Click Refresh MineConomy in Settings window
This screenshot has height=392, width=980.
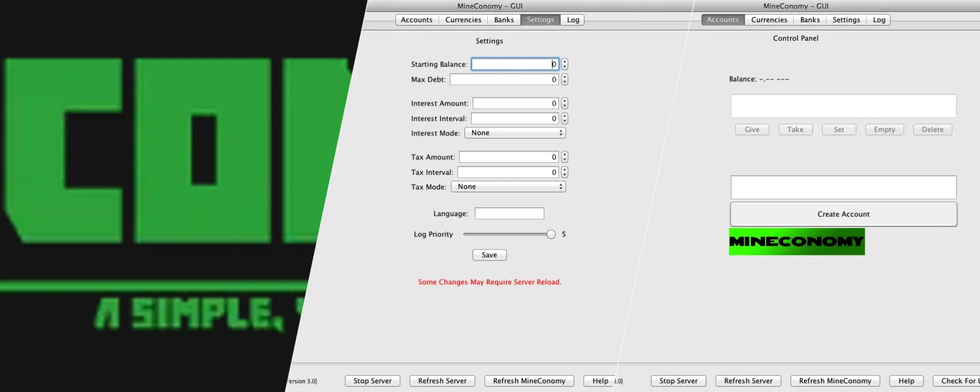[x=529, y=381]
